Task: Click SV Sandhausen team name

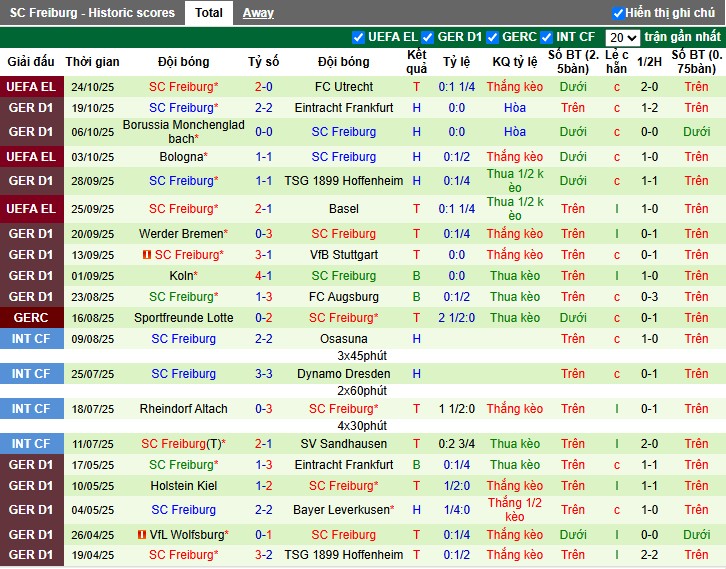Action: tap(344, 444)
